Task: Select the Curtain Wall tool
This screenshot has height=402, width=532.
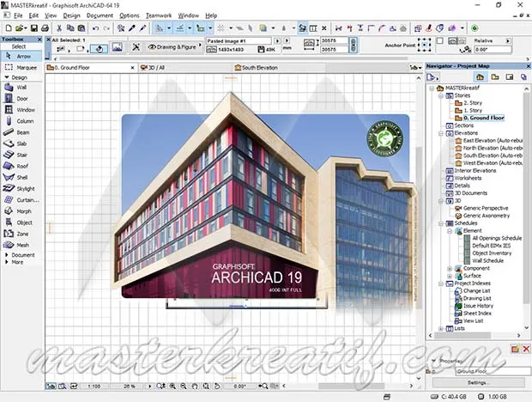Action: tap(21, 200)
